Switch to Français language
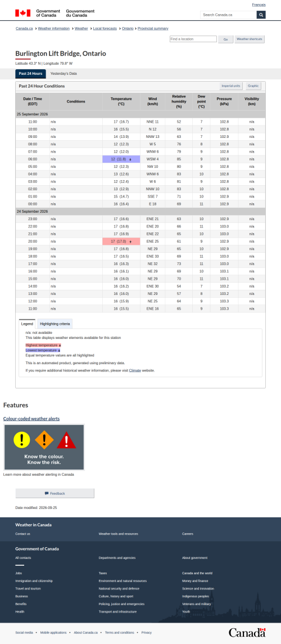Screen dimensions: 281x644 259,5
